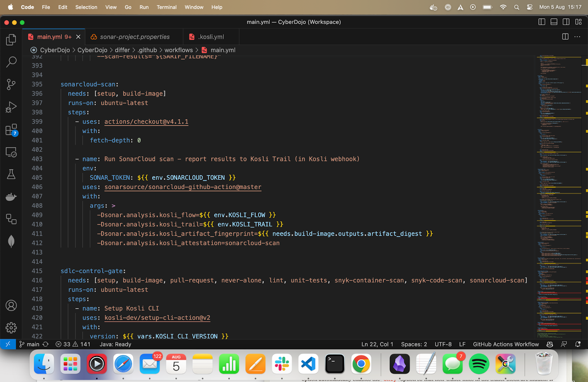This screenshot has width=588, height=382.
Task: Click the remote window indicator in status bar
Action: tap(8, 344)
